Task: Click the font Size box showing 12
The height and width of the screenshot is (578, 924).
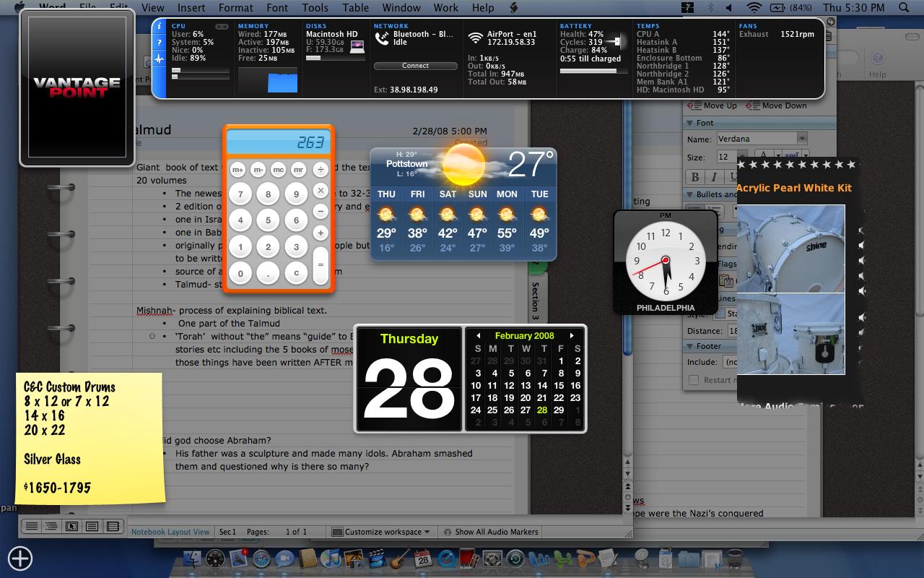Action: [x=726, y=157]
